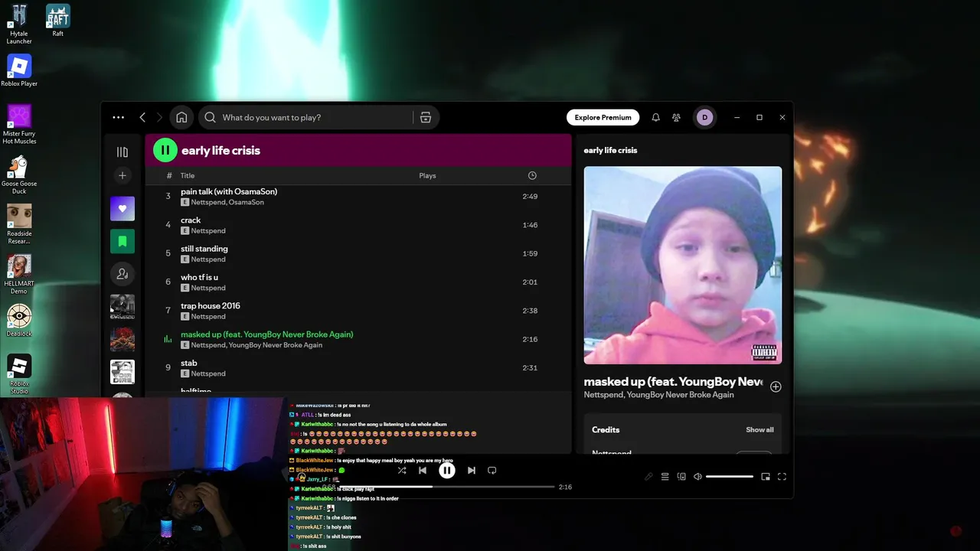The width and height of the screenshot is (980, 551).
Task: Select the playing track 'masked up' row
Action: [358, 339]
